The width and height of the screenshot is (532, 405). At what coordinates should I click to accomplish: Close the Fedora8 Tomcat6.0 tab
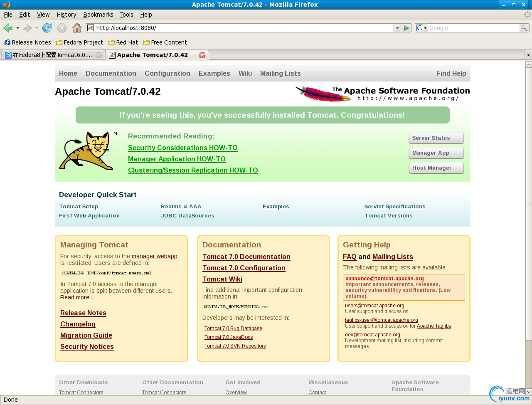click(x=99, y=55)
